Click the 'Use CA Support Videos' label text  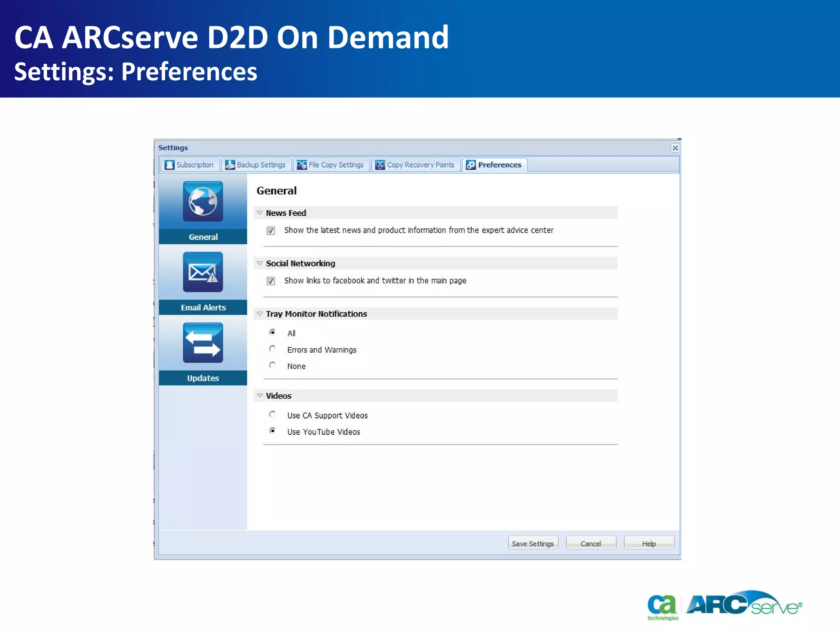click(x=327, y=415)
